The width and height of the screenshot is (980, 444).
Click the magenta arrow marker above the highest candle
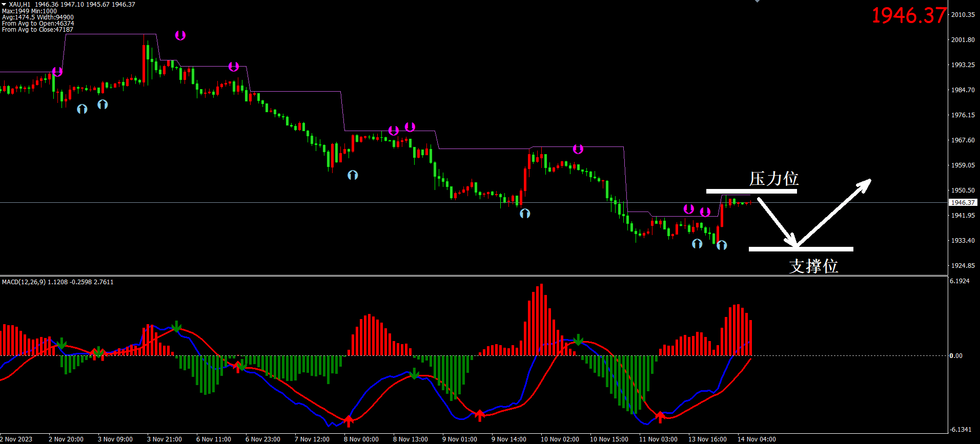tap(180, 35)
